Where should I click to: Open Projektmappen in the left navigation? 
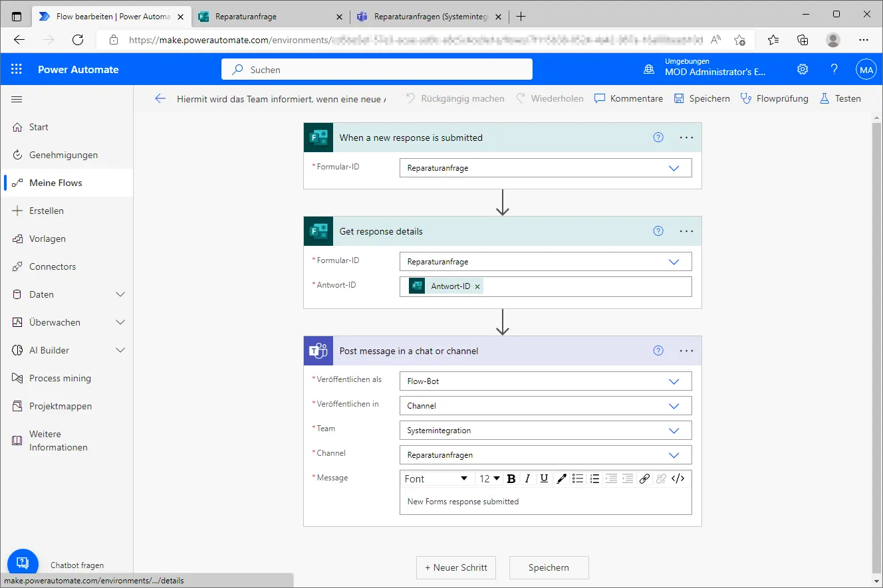coord(66,406)
